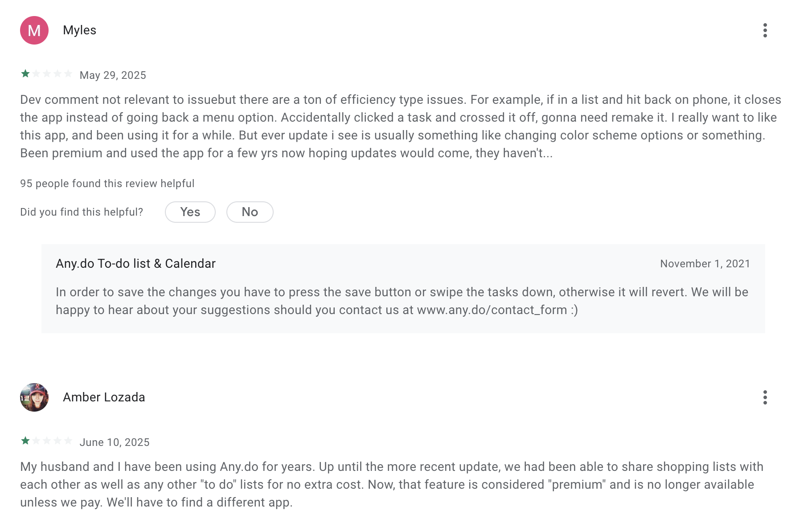Click '95 people found this review helpful' text
Viewport: 812px width, 523px height.
coord(107,183)
